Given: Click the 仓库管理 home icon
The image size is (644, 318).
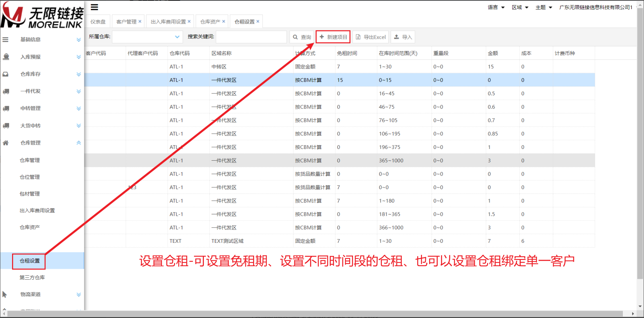Looking at the screenshot, I should 5,143.
